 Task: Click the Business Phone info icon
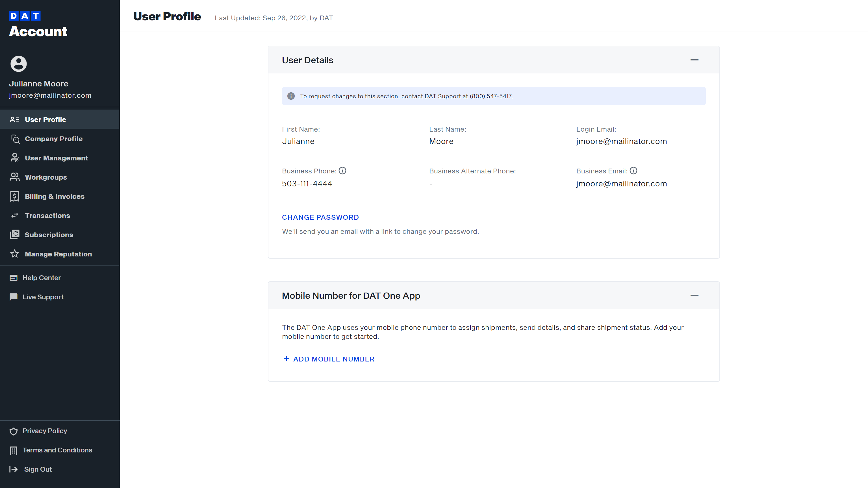point(343,170)
